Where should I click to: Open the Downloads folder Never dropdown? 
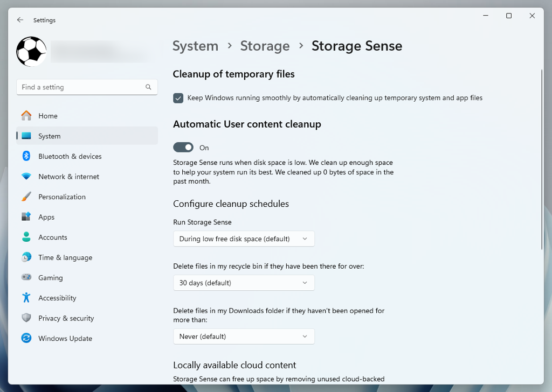point(244,337)
